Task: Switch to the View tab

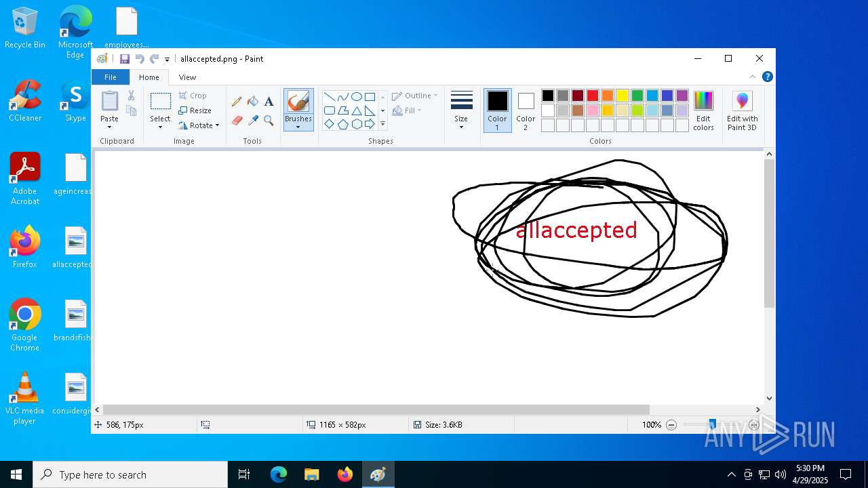Action: (x=187, y=77)
